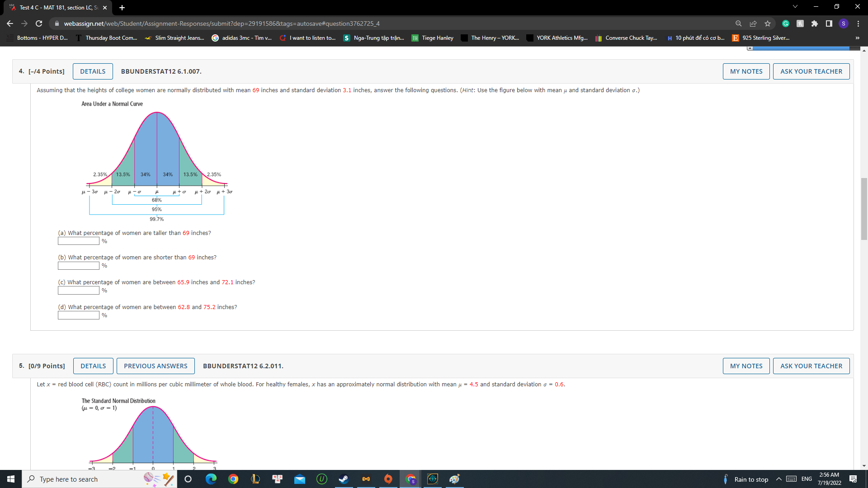The height and width of the screenshot is (488, 868).
Task: Click DETAILS button for question 4
Action: click(93, 71)
